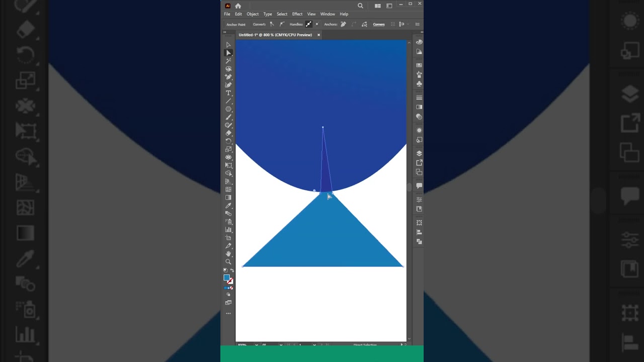Image resolution: width=644 pixels, height=362 pixels.
Task: Change screen mode at toolbar bottom
Action: click(x=228, y=303)
